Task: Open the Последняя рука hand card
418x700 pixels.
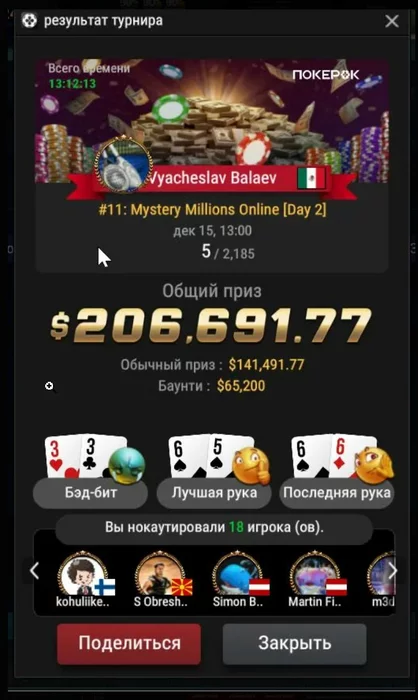Action: coord(337,472)
